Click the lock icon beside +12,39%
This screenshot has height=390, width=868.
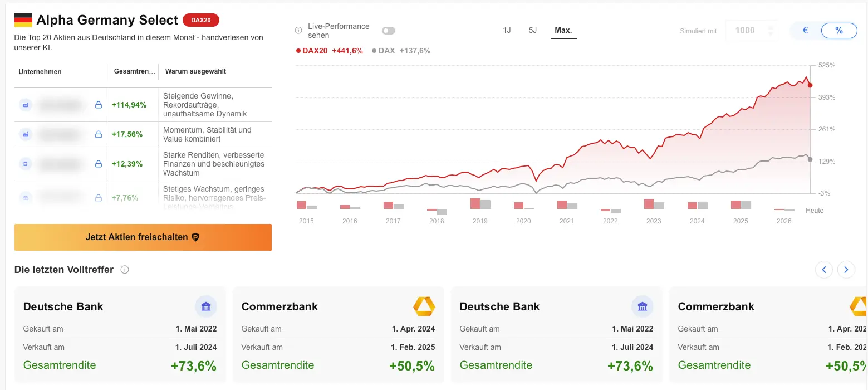pos(99,164)
